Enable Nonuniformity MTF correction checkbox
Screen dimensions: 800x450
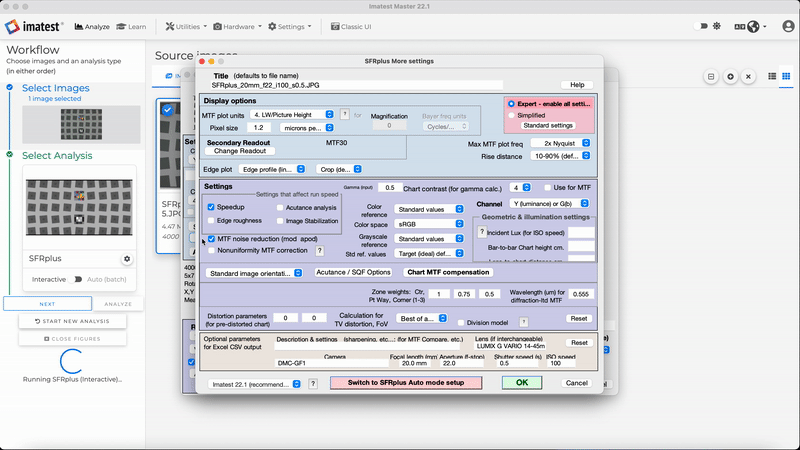211,251
